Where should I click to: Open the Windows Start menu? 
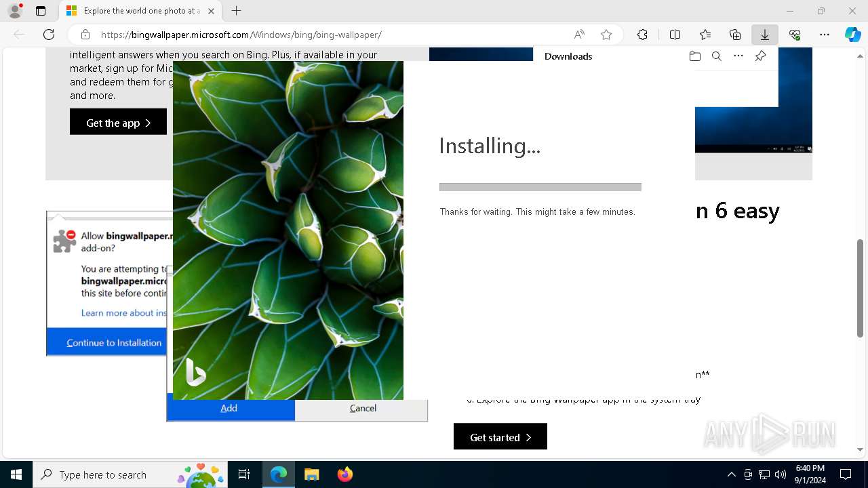[x=16, y=474]
